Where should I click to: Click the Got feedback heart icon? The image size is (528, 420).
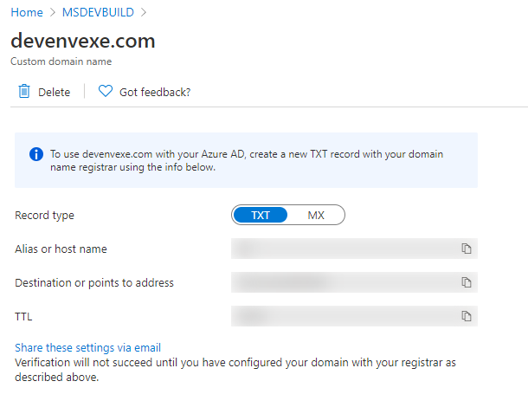106,92
